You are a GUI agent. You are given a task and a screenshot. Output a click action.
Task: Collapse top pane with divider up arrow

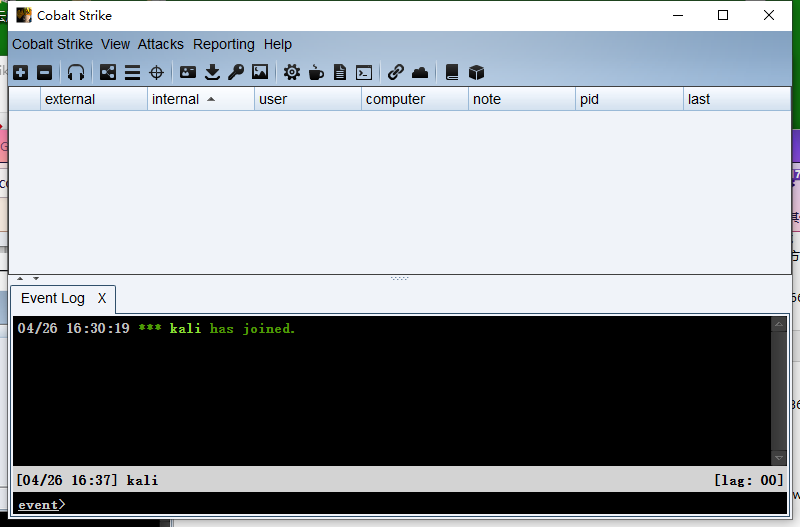tap(20, 279)
